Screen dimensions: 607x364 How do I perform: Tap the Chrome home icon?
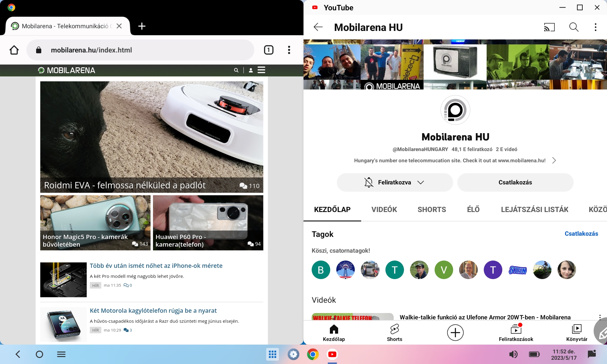coord(14,50)
